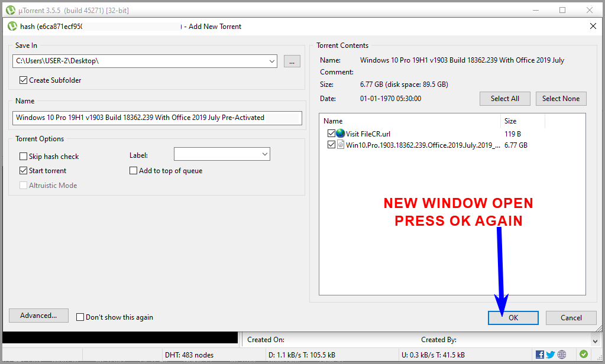Click the green network status checkmark icon
Image resolution: width=605 pixels, height=364 pixels.
point(583,354)
